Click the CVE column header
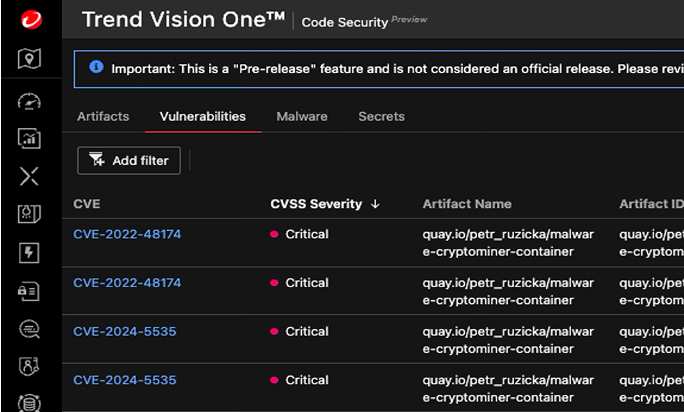 click(x=87, y=204)
